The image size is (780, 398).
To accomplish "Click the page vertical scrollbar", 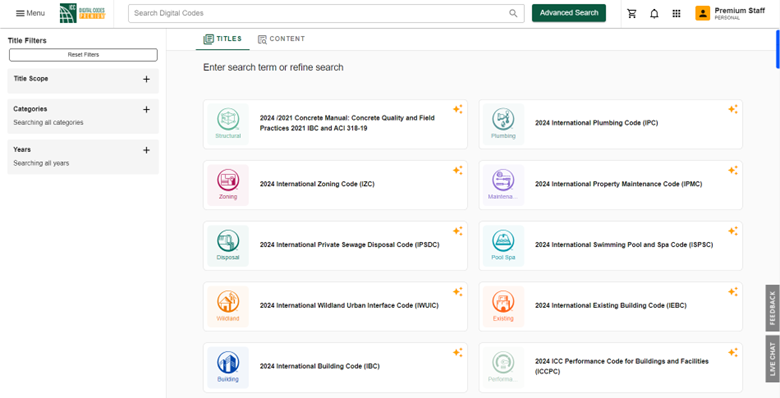I will pos(778,49).
